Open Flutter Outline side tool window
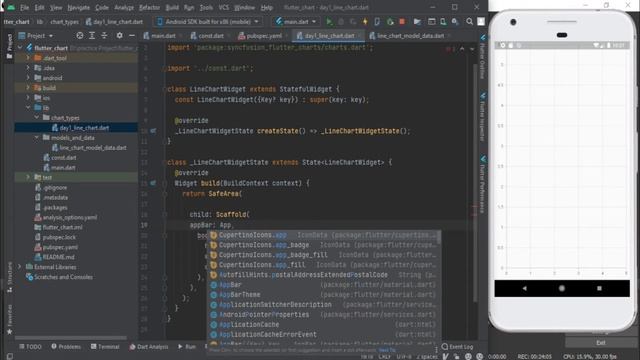Screen dimensions: 640x360 click(482, 56)
